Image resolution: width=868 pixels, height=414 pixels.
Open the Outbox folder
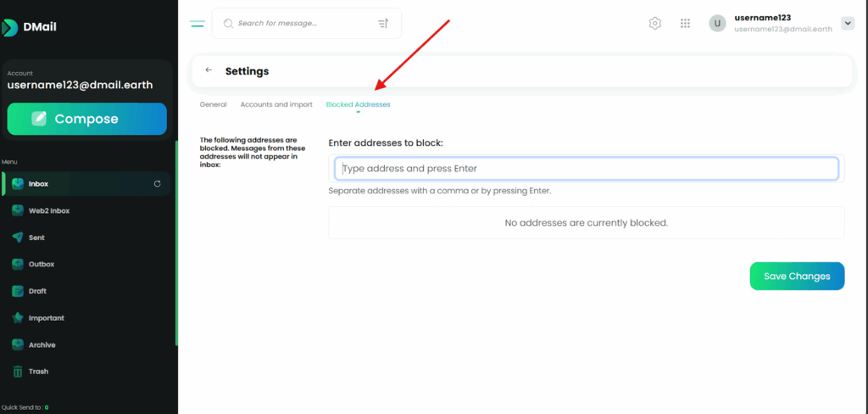pos(41,264)
